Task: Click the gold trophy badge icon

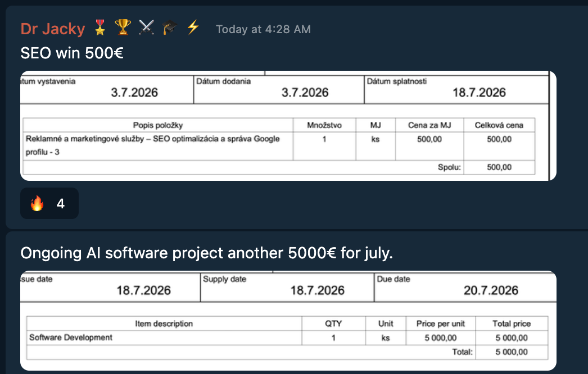Action: click(123, 28)
